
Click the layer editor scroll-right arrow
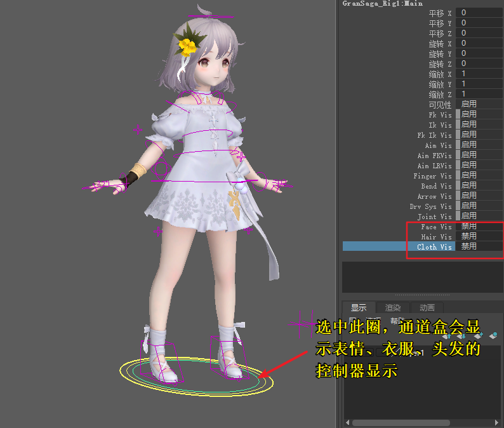[497, 422]
